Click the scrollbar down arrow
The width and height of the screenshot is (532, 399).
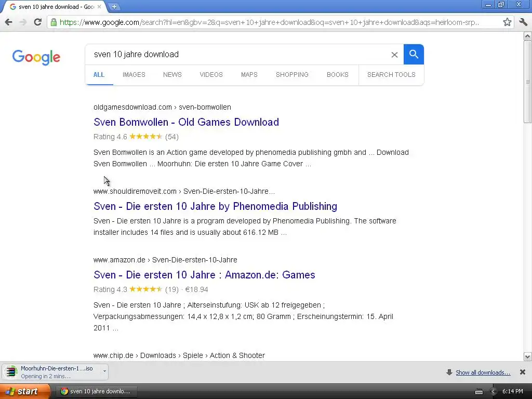point(528,356)
